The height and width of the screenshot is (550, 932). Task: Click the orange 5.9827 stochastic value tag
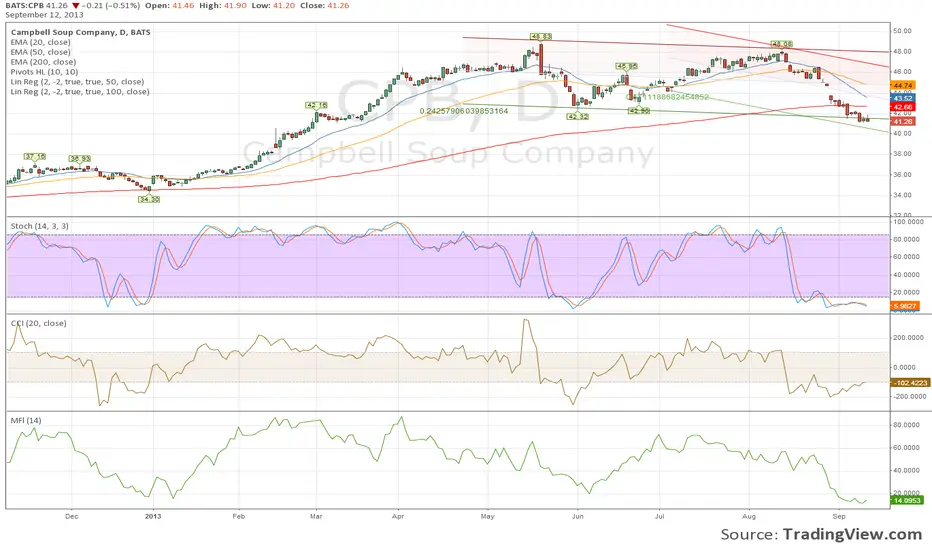905,306
